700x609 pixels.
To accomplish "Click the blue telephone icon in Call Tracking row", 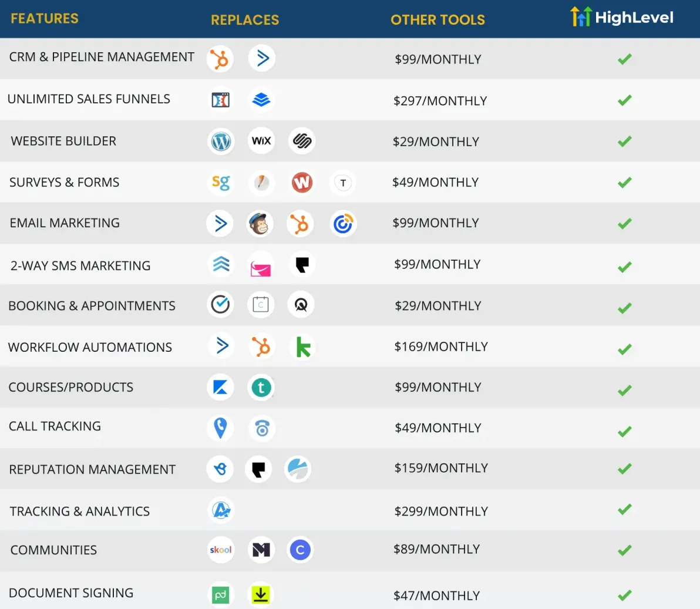I will 262,429.
